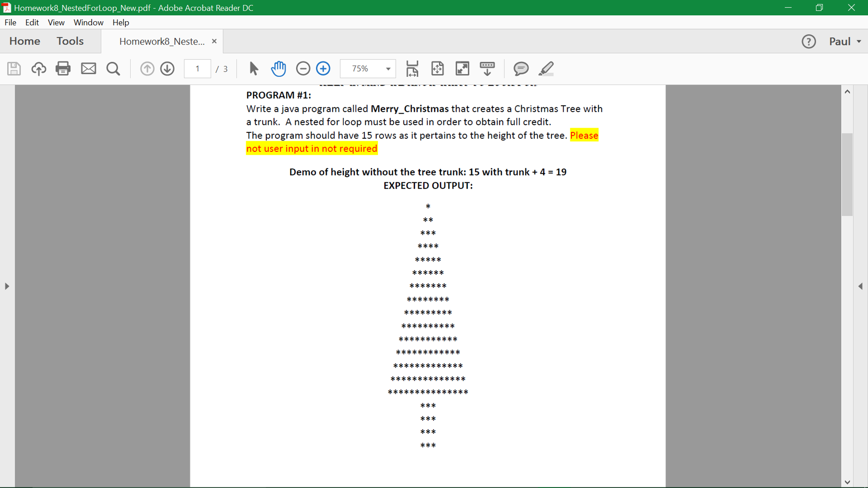Open the add comment bubble icon
Viewport: 868px width, 488px height.
(x=521, y=69)
